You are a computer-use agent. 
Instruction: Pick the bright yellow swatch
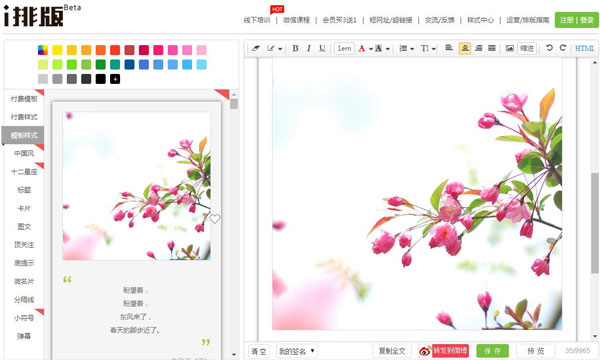(57, 50)
